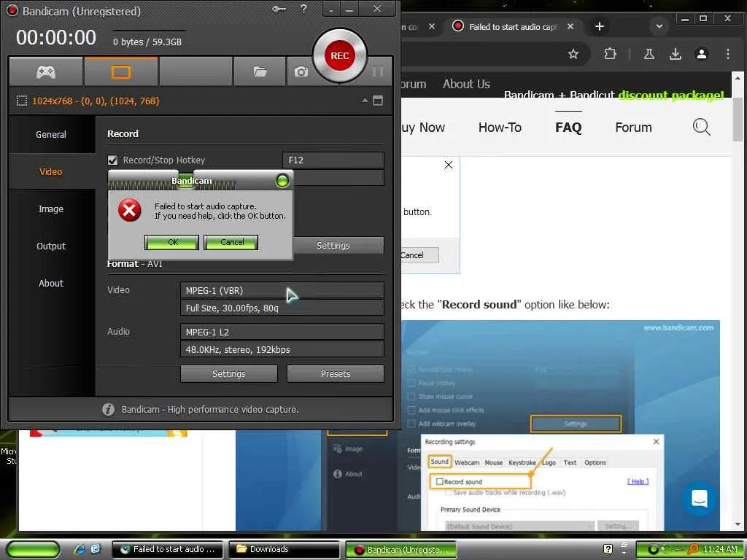Screen dimensions: 747x560
Task: Click the key register icon in Bandicam title
Action: pyautogui.click(x=279, y=9)
